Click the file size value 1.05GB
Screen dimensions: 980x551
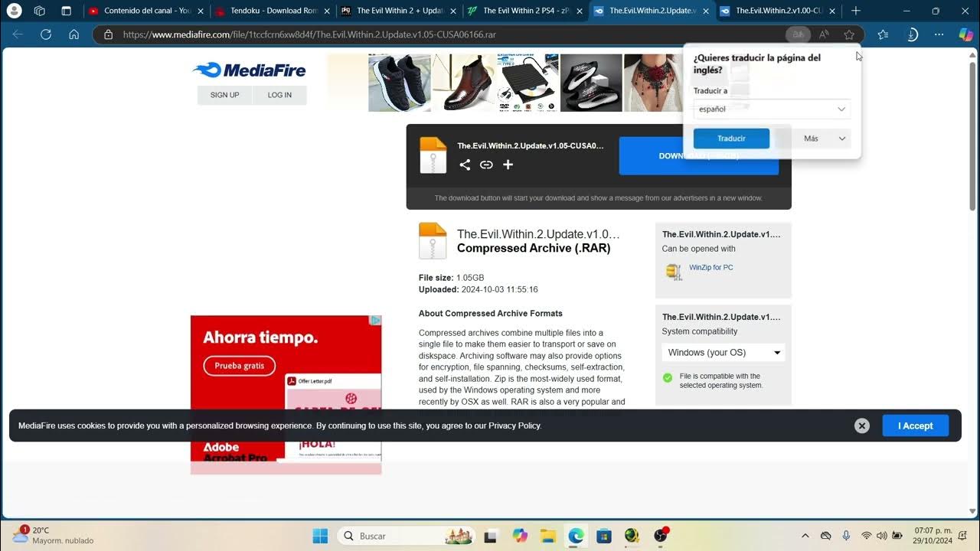click(x=470, y=278)
